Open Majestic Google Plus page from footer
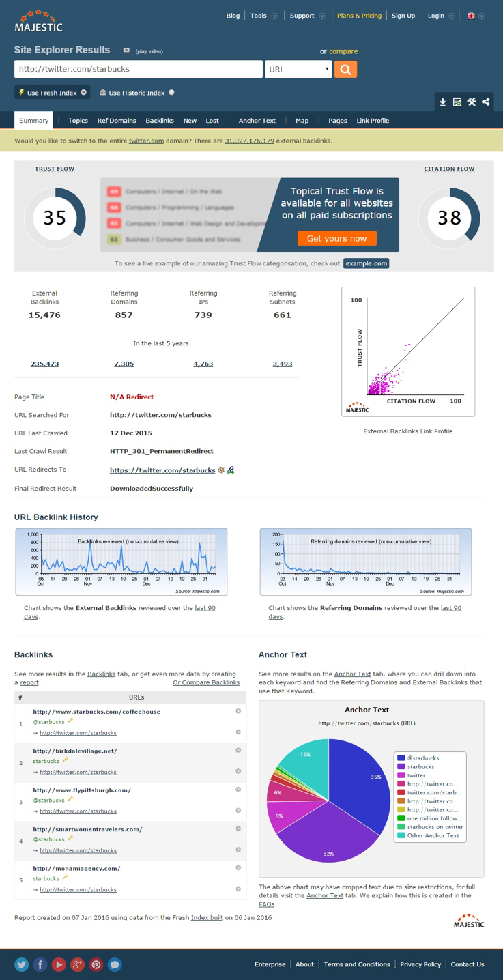The height and width of the screenshot is (980, 503). pyautogui.click(x=77, y=964)
